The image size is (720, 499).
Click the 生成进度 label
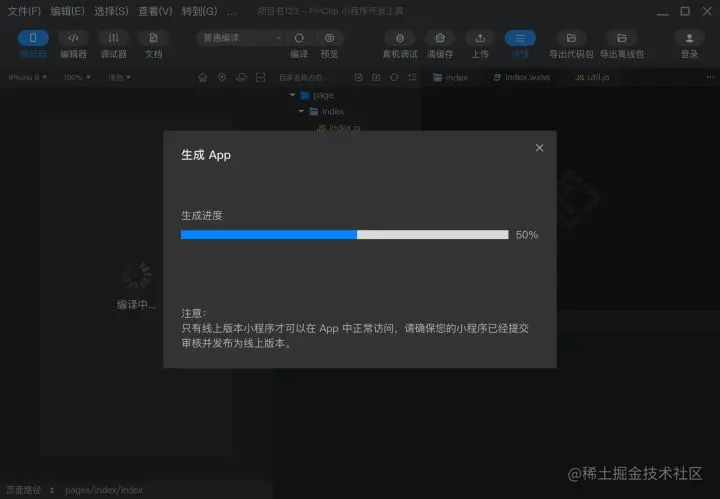coord(202,215)
